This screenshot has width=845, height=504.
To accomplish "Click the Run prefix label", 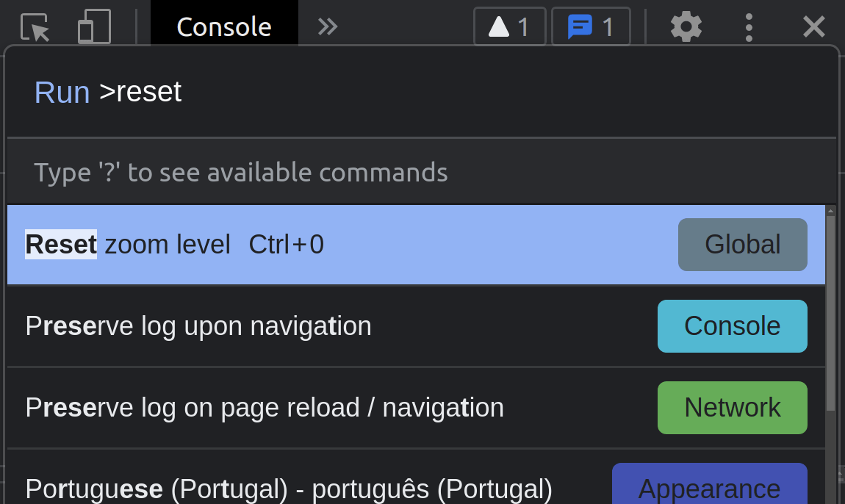I will click(x=62, y=92).
